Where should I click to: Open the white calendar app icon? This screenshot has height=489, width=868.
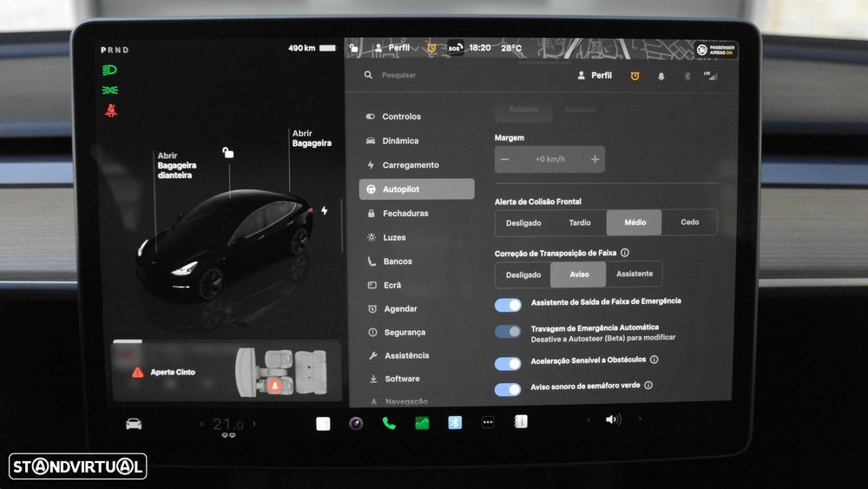tap(323, 424)
